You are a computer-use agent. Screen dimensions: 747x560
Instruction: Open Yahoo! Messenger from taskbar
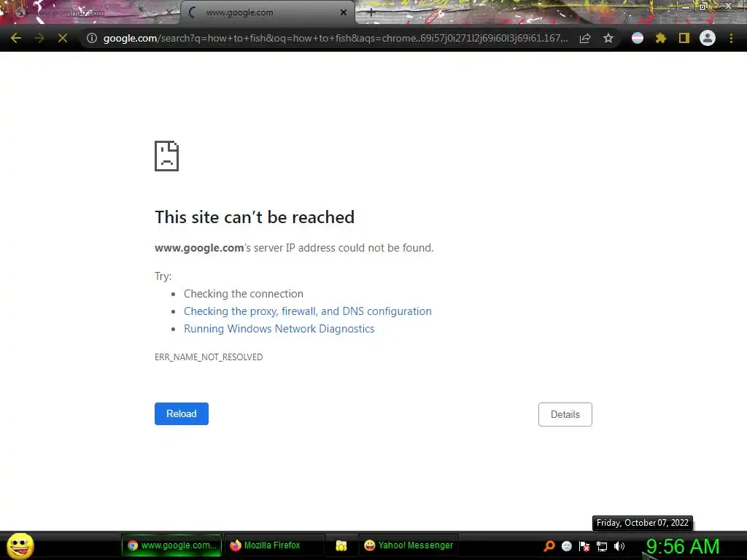tap(409, 545)
